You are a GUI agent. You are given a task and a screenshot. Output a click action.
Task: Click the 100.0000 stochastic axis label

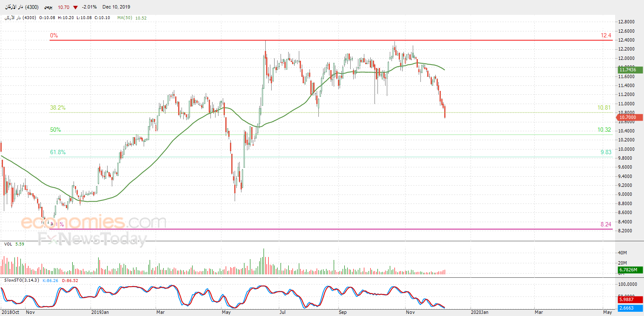(x=628, y=284)
